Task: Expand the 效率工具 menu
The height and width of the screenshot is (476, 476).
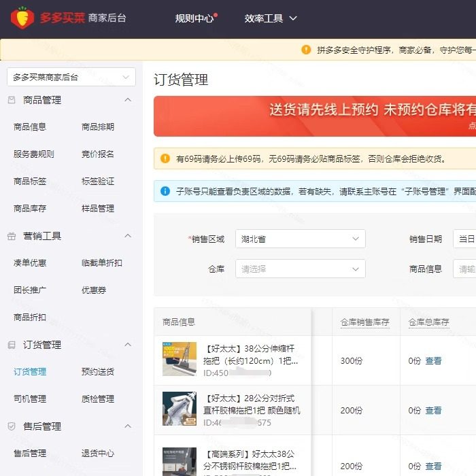Action: pyautogui.click(x=271, y=18)
